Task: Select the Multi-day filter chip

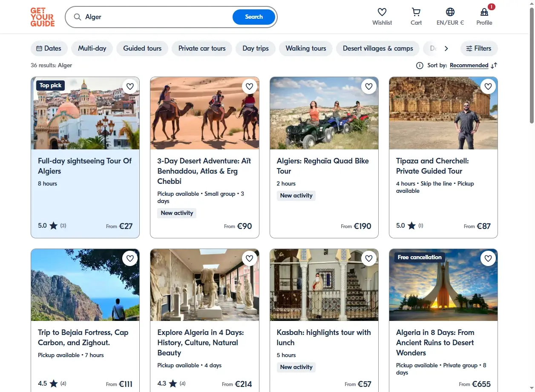Action: (x=92, y=49)
